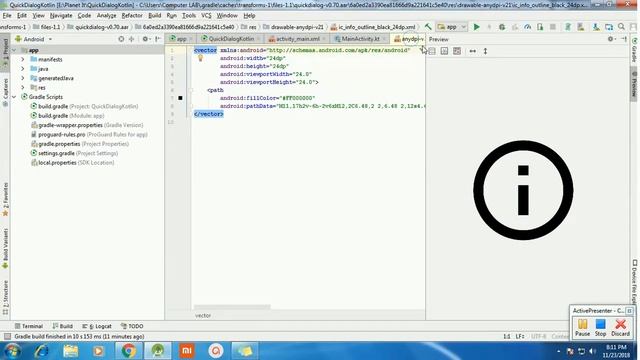Collapse the app module tree node

14,50
